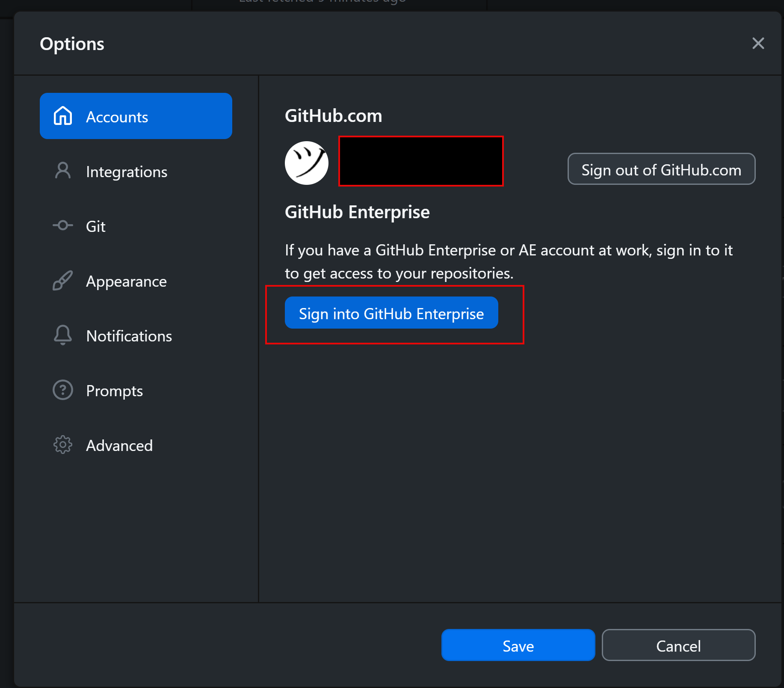Image resolution: width=784 pixels, height=688 pixels.
Task: Click the GitHub.com heading
Action: pos(334,116)
